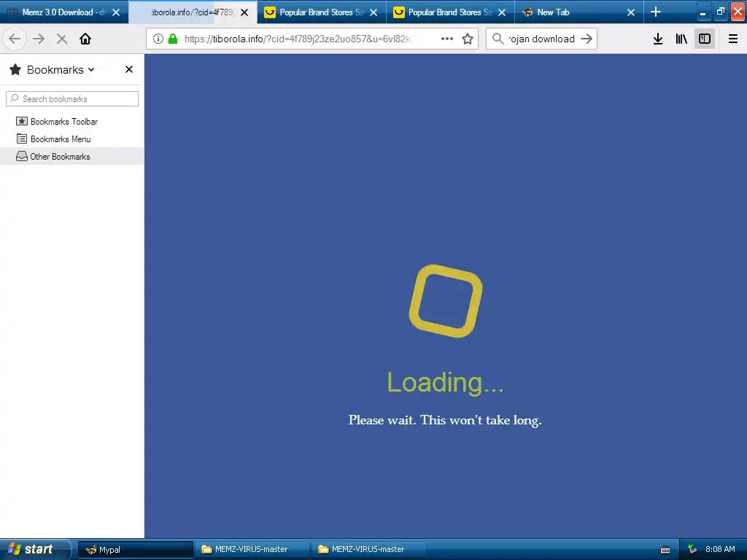Image resolution: width=747 pixels, height=560 pixels.
Task: Close the Bookmarks sidebar
Action: pyautogui.click(x=129, y=69)
